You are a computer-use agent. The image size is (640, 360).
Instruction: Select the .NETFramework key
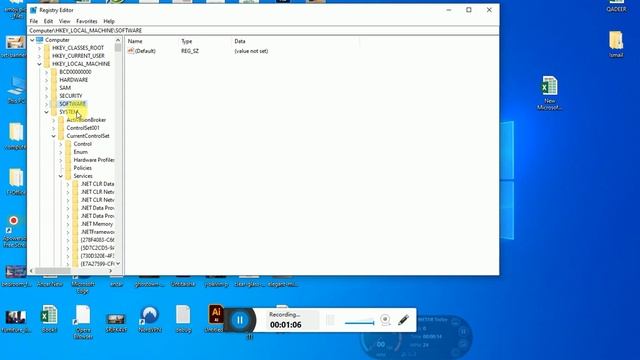97,232
